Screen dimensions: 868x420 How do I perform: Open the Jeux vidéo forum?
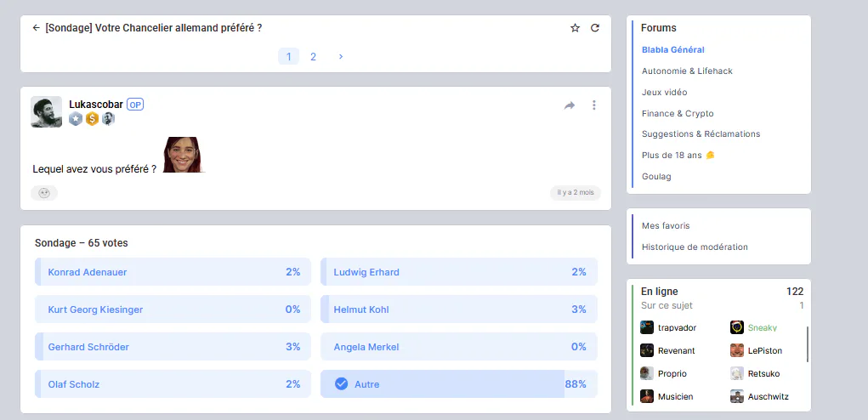click(664, 92)
